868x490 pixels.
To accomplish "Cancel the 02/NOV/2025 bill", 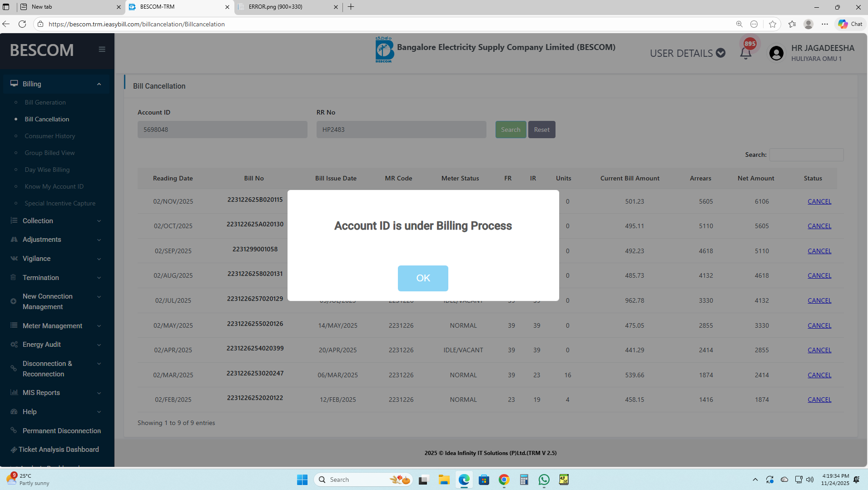I will pyautogui.click(x=819, y=201).
